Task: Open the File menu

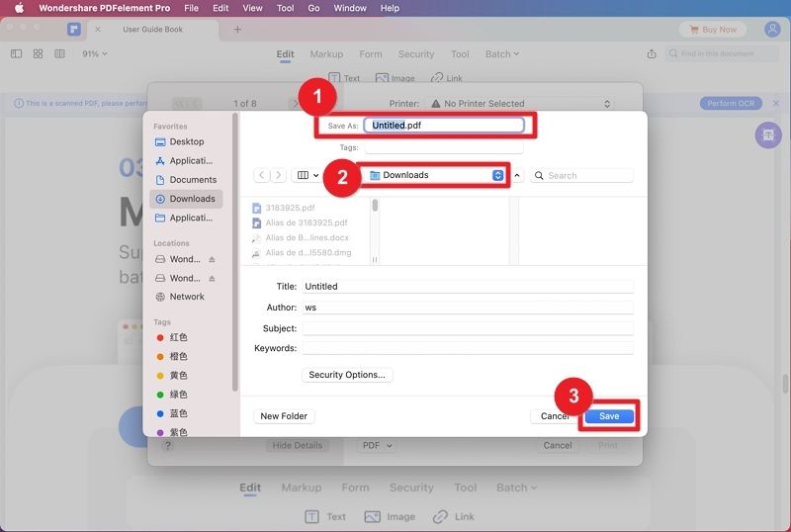Action: click(x=191, y=8)
